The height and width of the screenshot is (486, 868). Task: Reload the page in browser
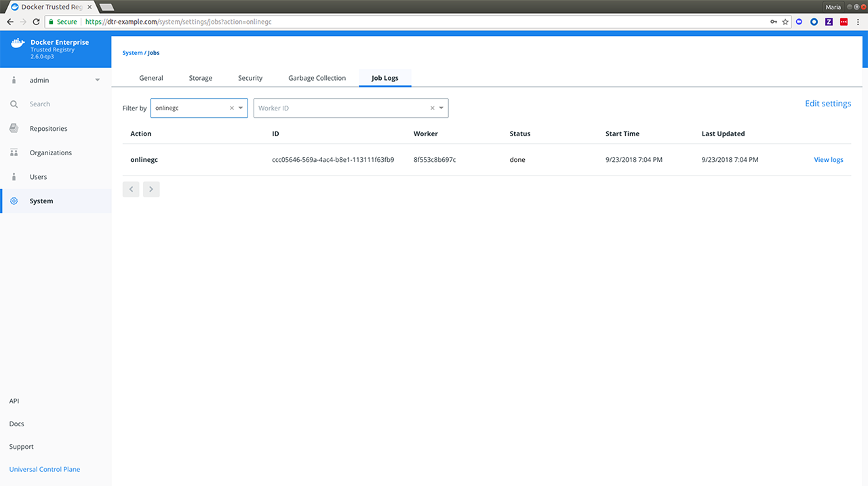pos(36,22)
